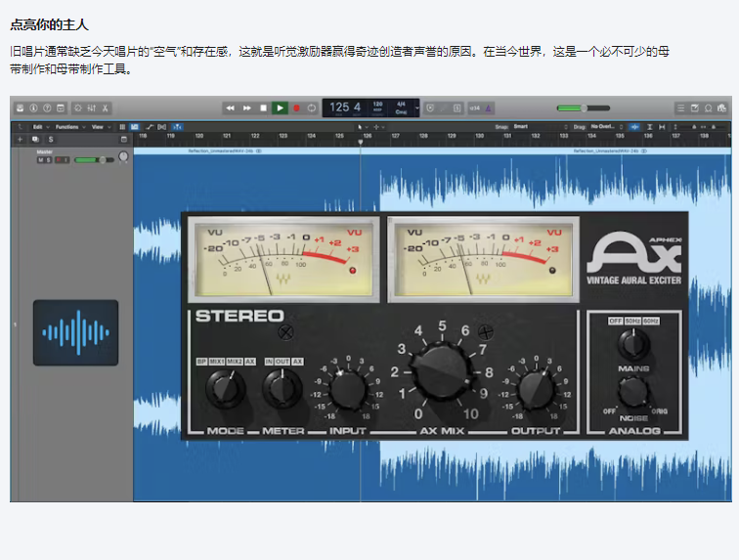The height and width of the screenshot is (560, 739).
Task: Open the Mixer faders icon
Action: (x=92, y=108)
